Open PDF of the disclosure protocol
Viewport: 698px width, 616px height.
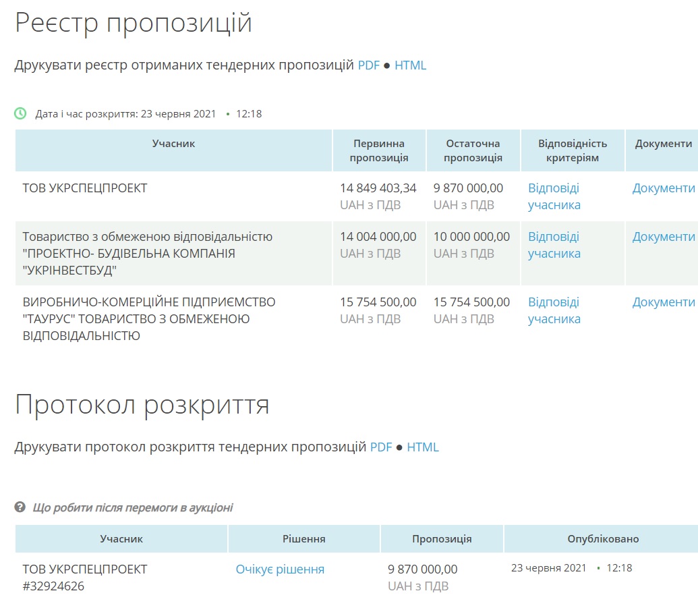click(x=381, y=447)
